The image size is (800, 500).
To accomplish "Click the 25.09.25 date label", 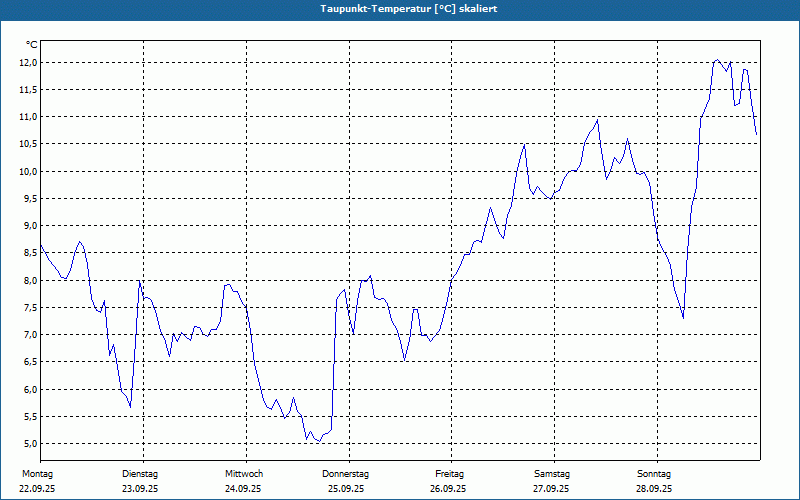I will (x=346, y=489).
